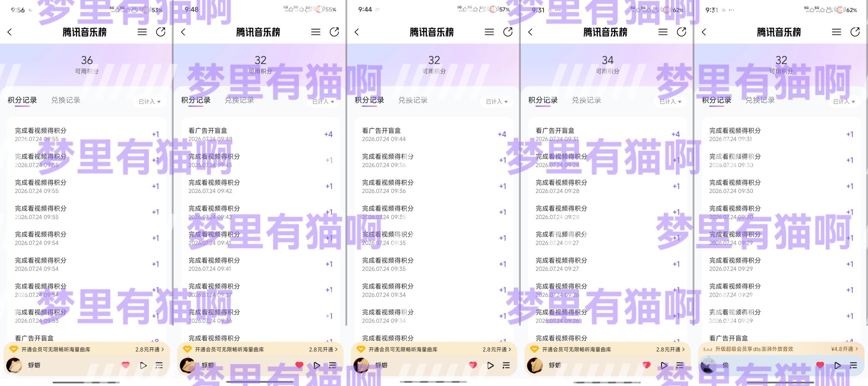Select the 完成看视频得积分 record dated 09:53

(x=87, y=316)
